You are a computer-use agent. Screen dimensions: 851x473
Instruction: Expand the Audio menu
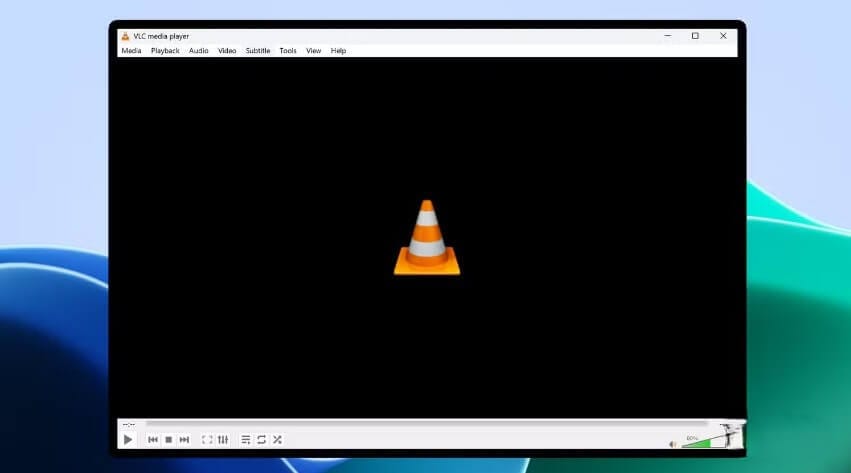pos(199,50)
